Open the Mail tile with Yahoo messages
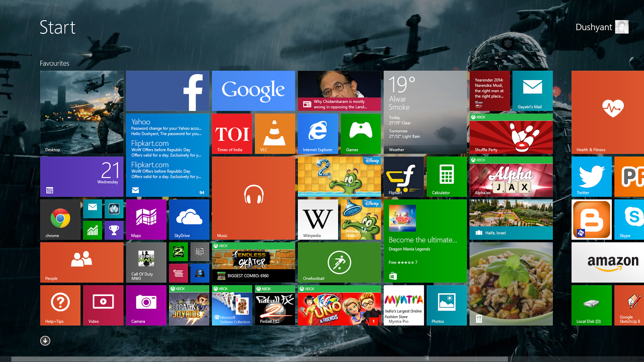 (167, 155)
